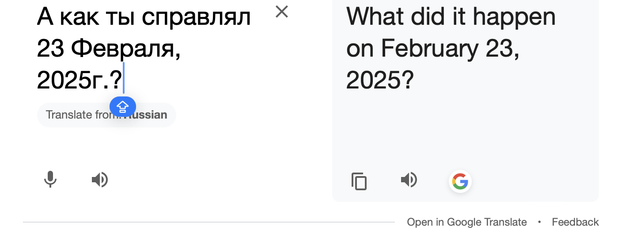Screen dimensions: 644x246
Task: Listen to the Russian source text
Action: [100, 180]
